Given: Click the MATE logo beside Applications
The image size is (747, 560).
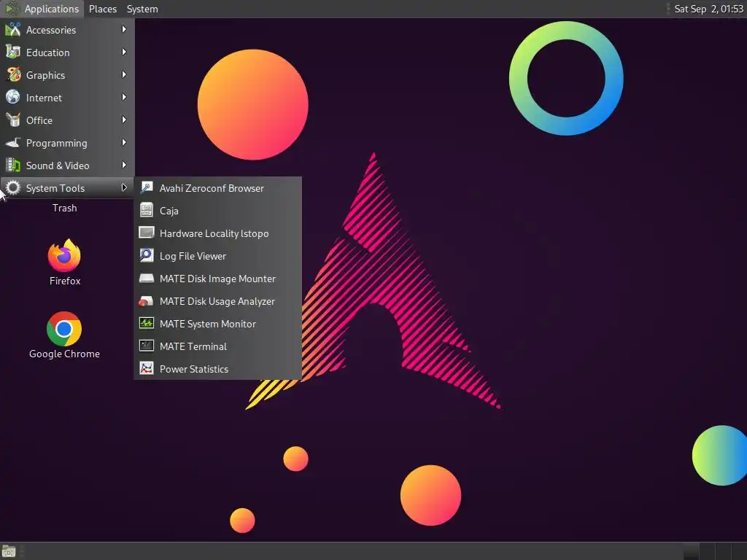Looking at the screenshot, I should [12, 9].
